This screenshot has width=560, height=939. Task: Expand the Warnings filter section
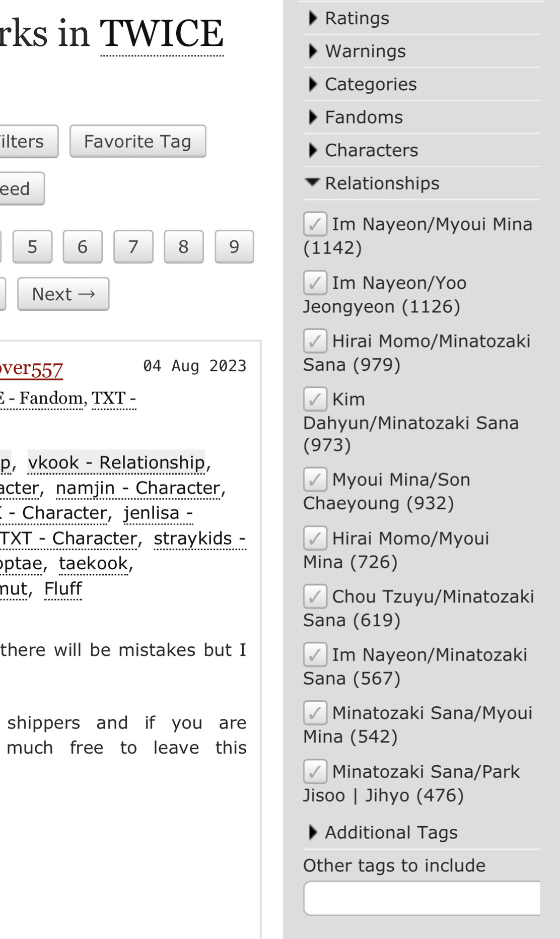(x=365, y=51)
